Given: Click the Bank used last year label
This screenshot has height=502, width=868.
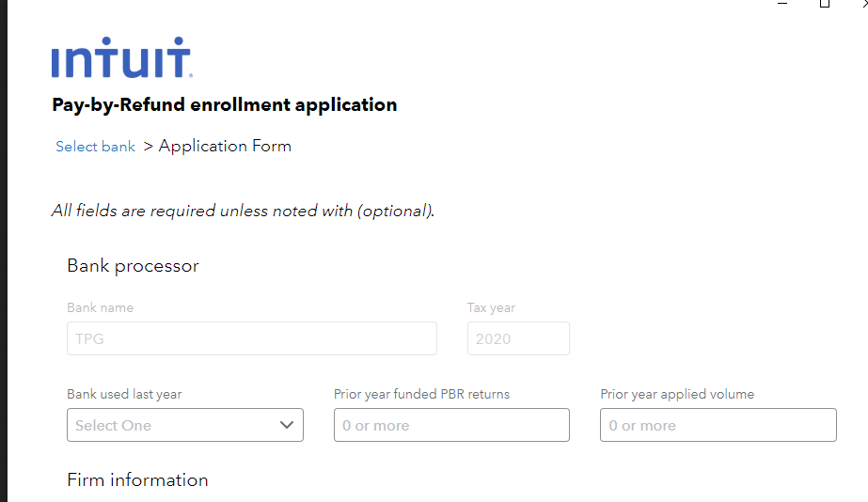Looking at the screenshot, I should [x=124, y=394].
